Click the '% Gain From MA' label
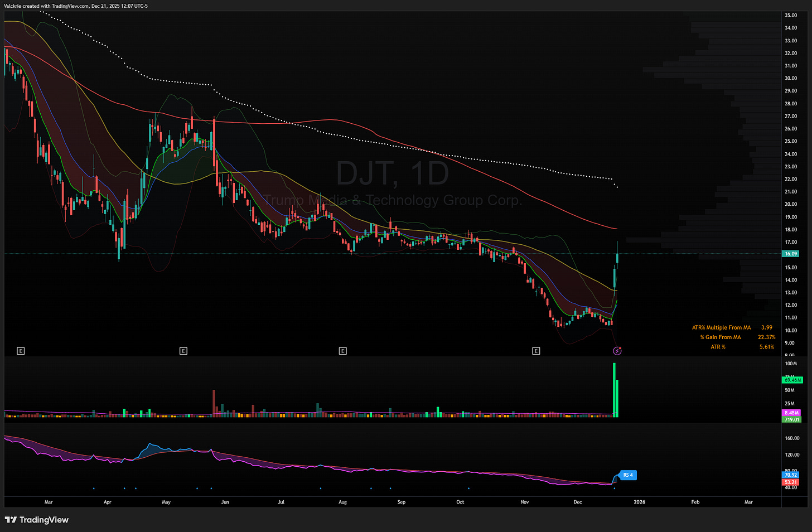Viewport: 812px width, 532px height. click(721, 337)
